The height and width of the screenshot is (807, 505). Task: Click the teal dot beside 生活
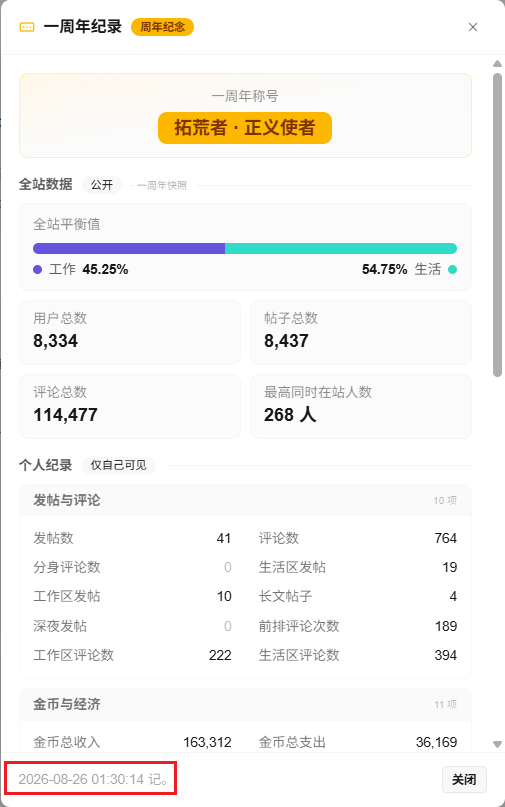click(x=452, y=269)
